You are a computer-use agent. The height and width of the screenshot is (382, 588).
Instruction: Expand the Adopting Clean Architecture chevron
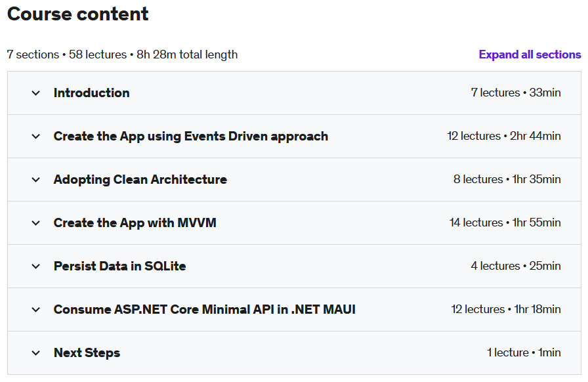click(35, 180)
